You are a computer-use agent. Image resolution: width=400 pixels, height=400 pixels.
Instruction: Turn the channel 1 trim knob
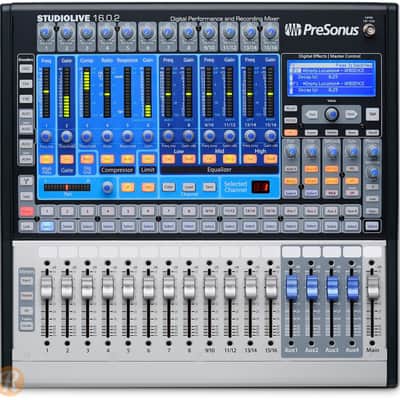46,33
